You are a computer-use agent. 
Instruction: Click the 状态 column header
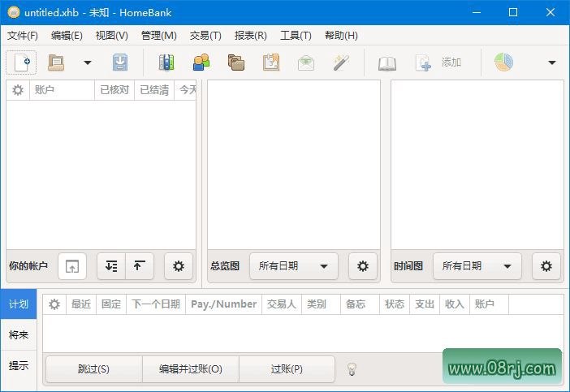point(395,304)
